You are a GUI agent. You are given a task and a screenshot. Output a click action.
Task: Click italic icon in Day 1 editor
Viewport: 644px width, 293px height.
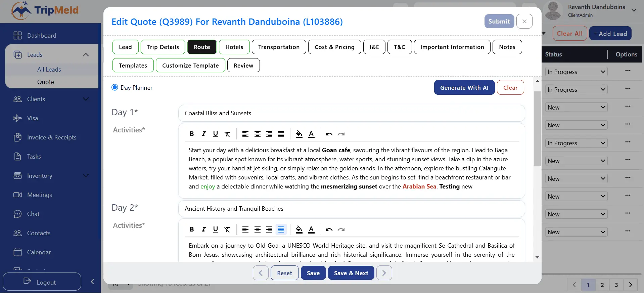click(x=203, y=134)
